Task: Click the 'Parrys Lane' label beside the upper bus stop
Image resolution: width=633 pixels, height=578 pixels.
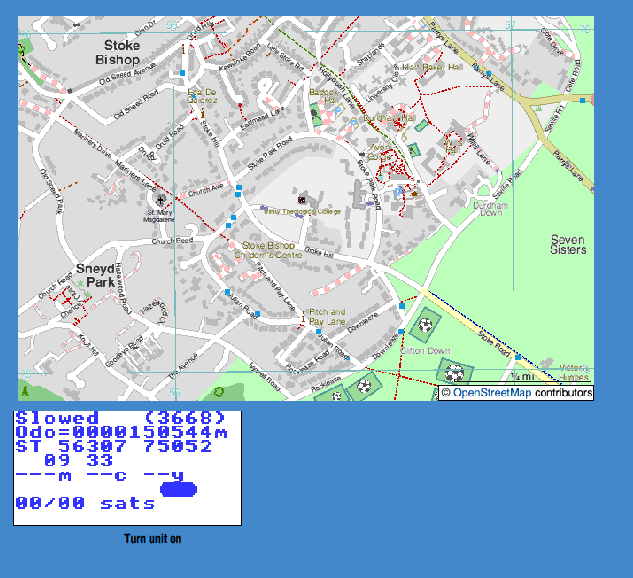Action: (x=490, y=77)
